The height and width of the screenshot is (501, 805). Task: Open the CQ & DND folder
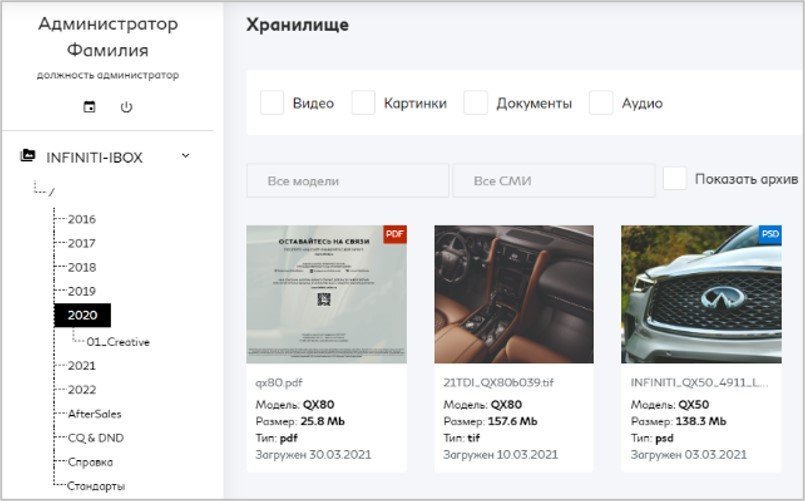point(95,438)
